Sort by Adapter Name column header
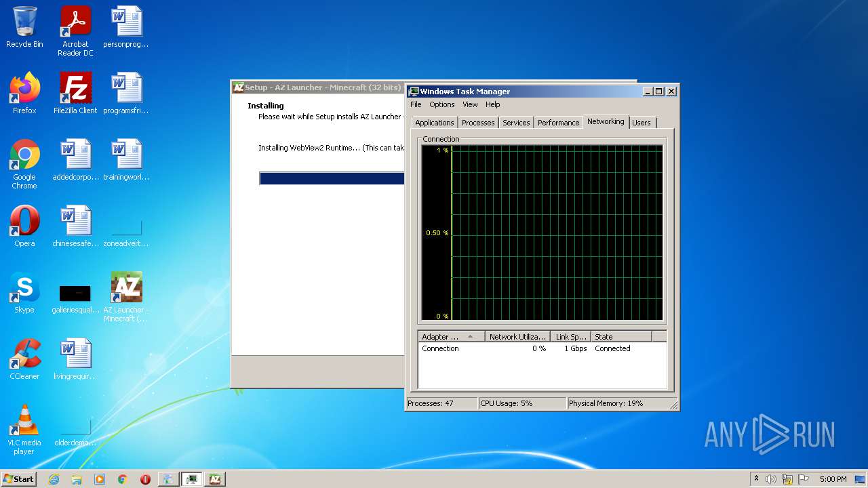 click(x=452, y=336)
